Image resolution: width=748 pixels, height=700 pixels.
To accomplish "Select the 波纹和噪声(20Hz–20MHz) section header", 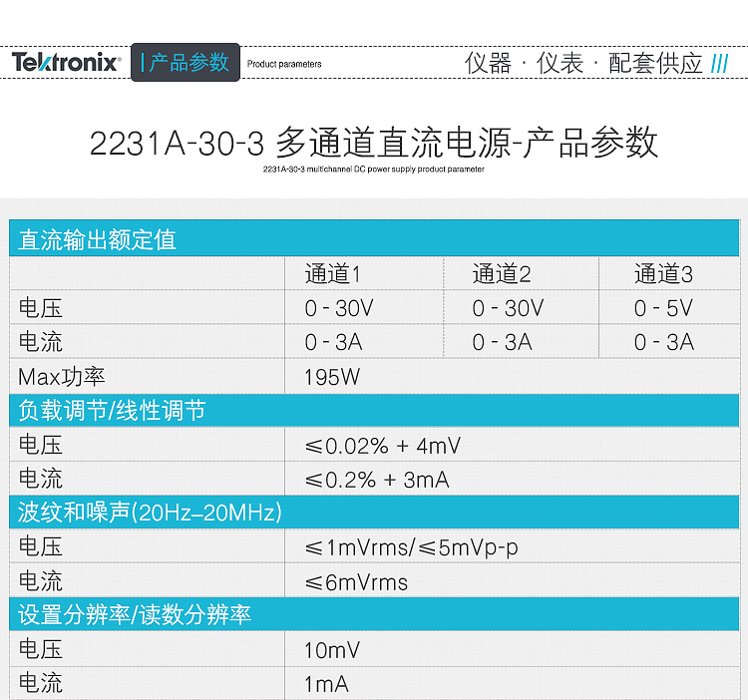I will coord(150,513).
